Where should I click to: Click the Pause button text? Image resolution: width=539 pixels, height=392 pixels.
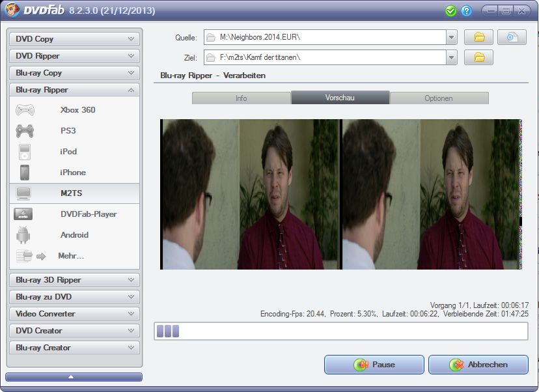[383, 365]
